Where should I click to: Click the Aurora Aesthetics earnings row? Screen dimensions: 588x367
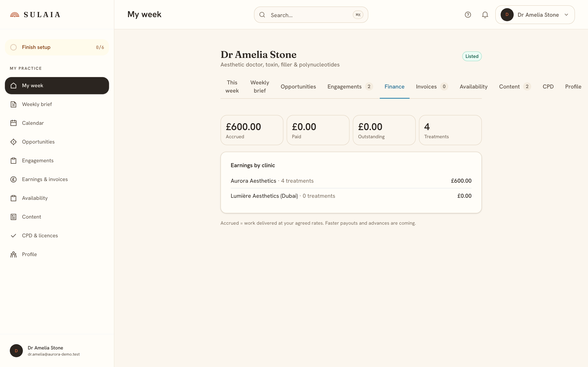click(351, 181)
